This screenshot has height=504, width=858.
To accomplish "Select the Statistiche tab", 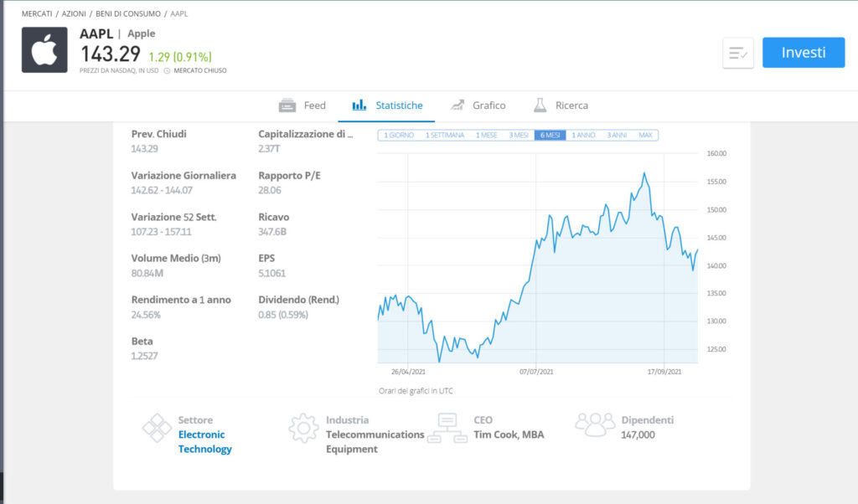I will [387, 105].
